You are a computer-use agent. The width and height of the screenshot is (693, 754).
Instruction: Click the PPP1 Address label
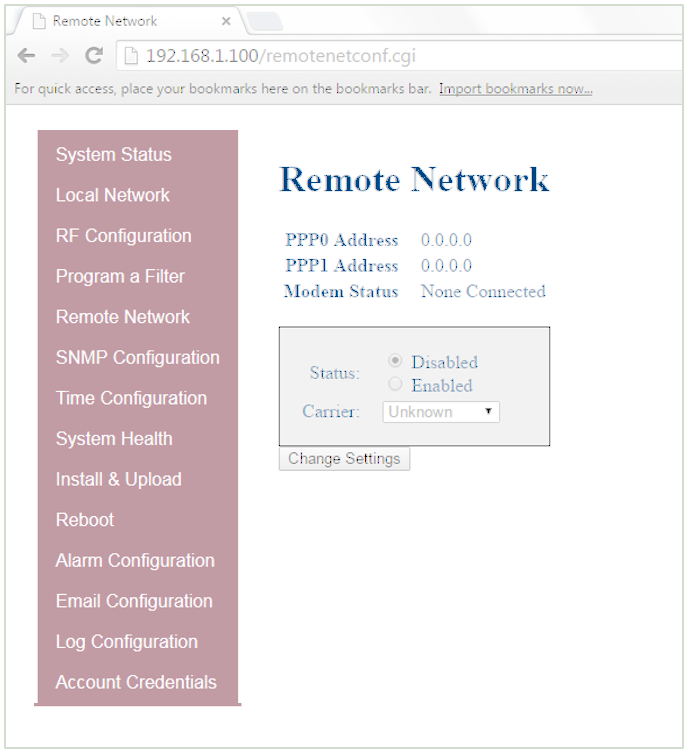[x=342, y=265]
